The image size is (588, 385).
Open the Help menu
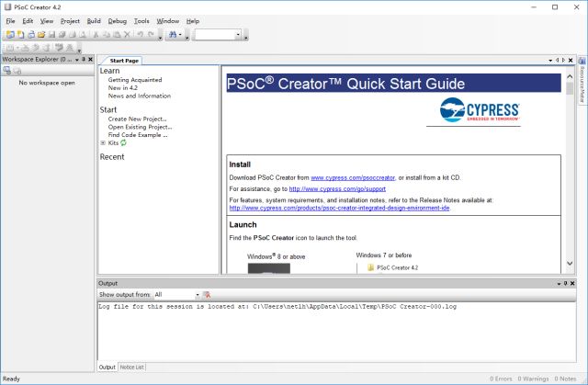coord(193,21)
